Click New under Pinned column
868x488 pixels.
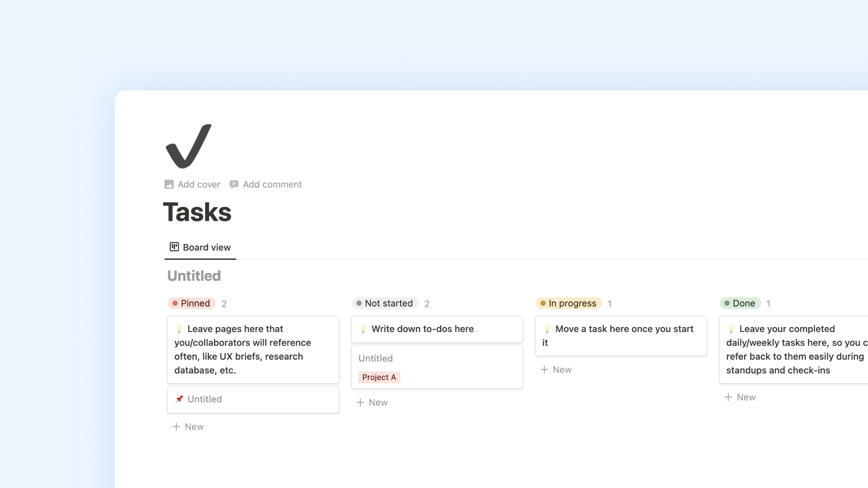tap(188, 427)
